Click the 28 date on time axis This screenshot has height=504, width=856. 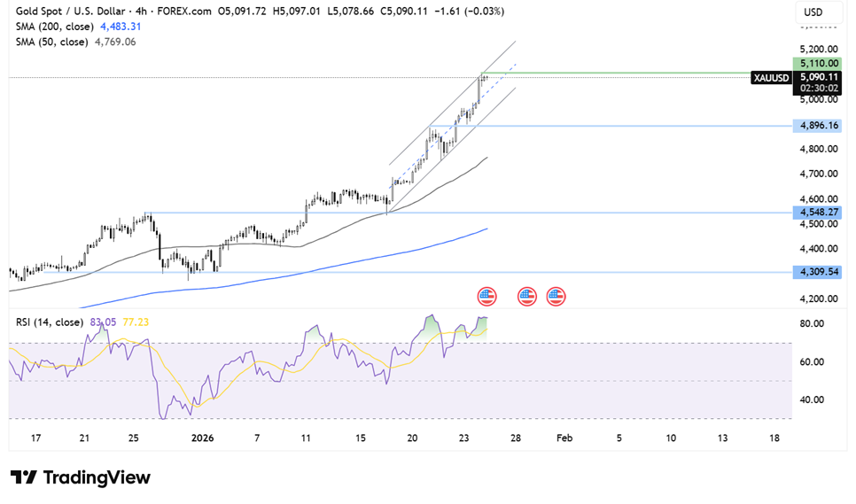[516, 438]
